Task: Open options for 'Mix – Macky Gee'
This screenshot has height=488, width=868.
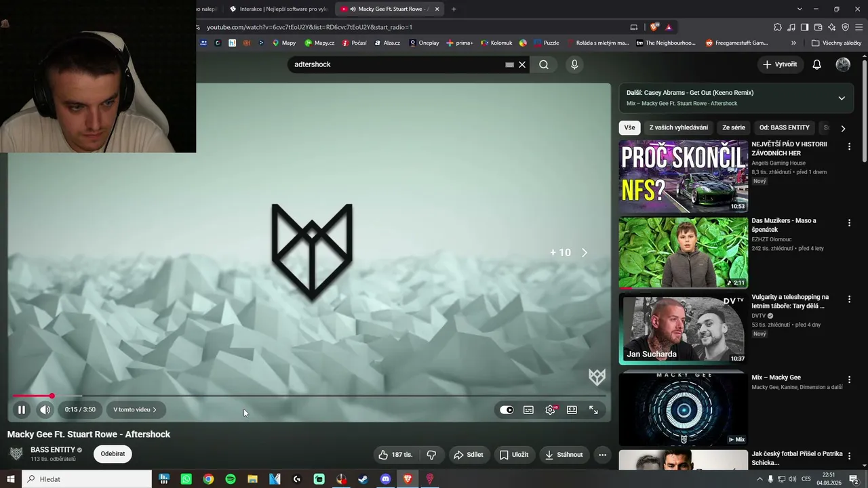Action: coord(849,380)
